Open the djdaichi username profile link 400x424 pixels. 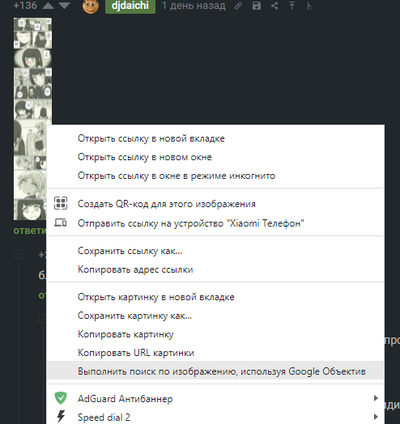130,6
